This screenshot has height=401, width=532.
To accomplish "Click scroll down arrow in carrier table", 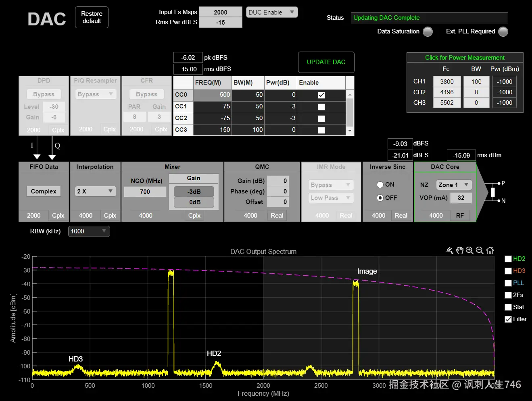I will [350, 131].
